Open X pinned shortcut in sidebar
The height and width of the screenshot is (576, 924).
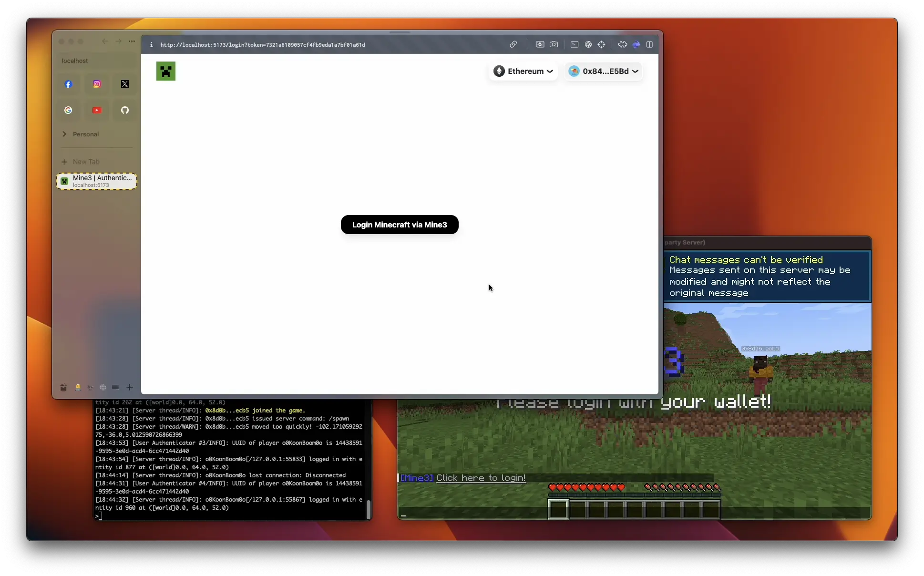click(x=125, y=84)
